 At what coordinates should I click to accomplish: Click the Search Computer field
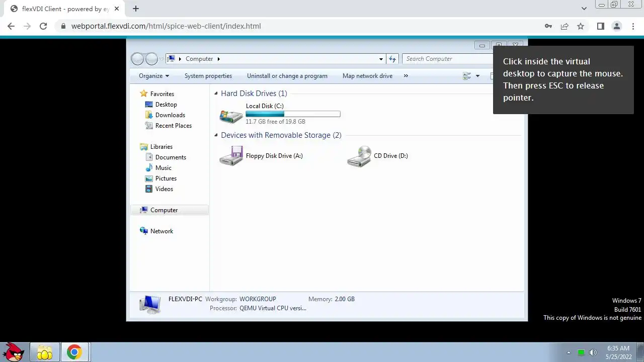point(448,59)
